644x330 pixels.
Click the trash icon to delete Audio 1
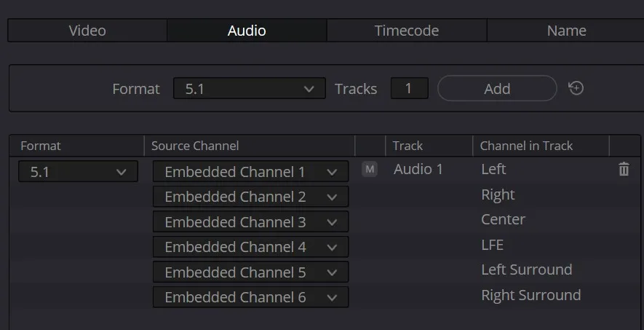(624, 169)
